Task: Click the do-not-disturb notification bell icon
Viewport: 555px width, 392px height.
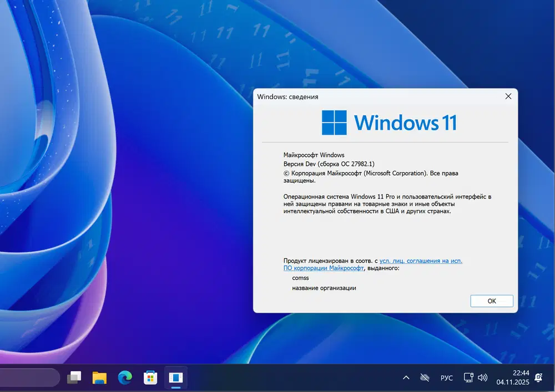Action: pos(538,378)
